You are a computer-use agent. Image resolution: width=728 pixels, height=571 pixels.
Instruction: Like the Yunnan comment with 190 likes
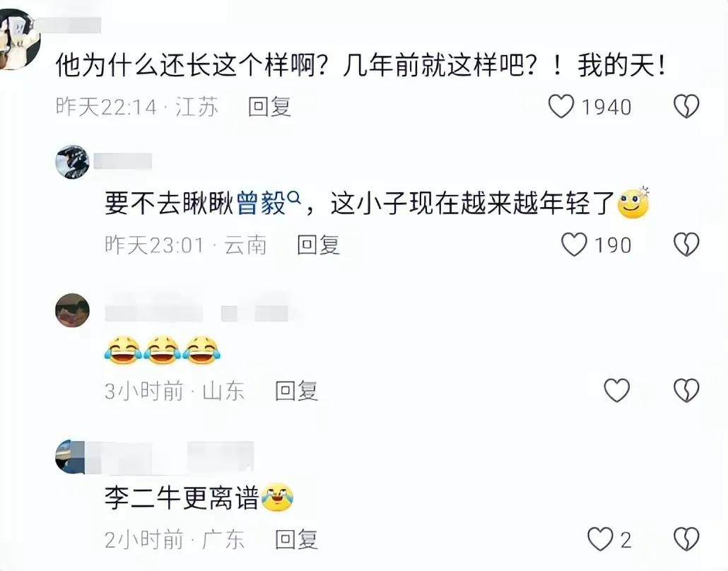click(575, 245)
